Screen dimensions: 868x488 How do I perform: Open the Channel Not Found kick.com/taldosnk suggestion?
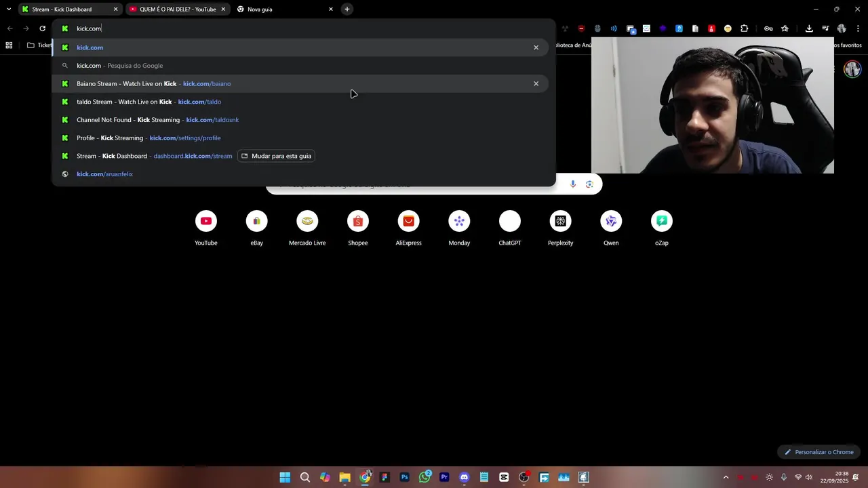(300, 120)
